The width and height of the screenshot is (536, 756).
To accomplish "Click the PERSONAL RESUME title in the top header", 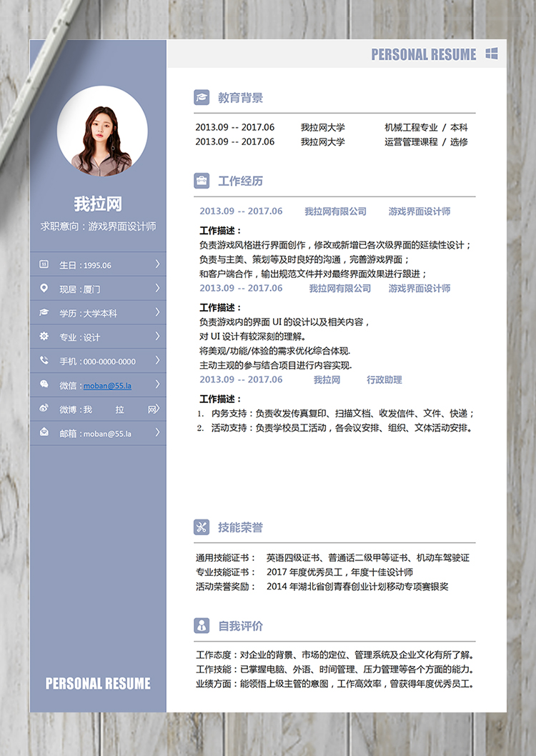I will click(424, 54).
